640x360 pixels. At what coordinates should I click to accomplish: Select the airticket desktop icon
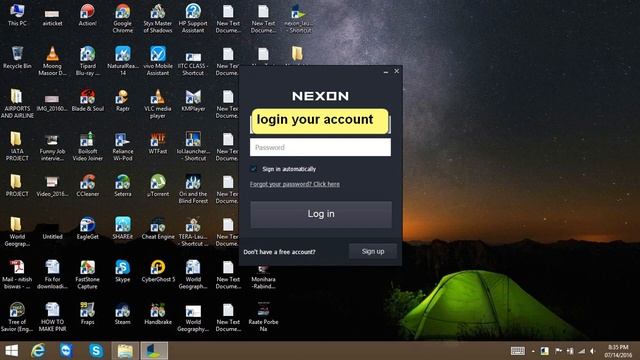point(52,17)
